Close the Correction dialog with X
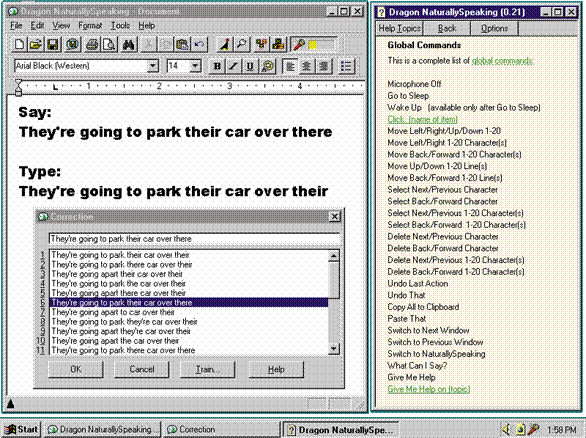The image size is (586, 438). tap(334, 216)
